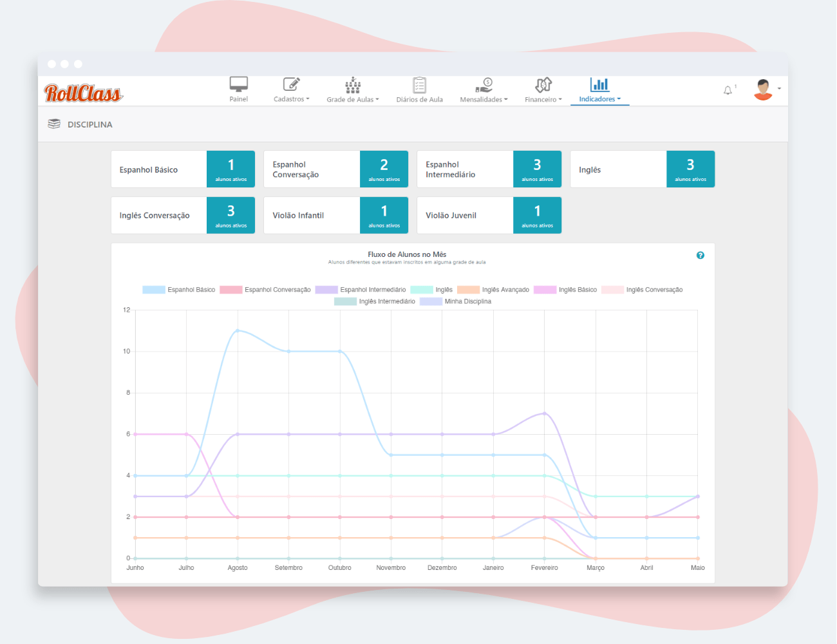The width and height of the screenshot is (837, 644).
Task: Click the Disciplina books icon
Action: [54, 124]
